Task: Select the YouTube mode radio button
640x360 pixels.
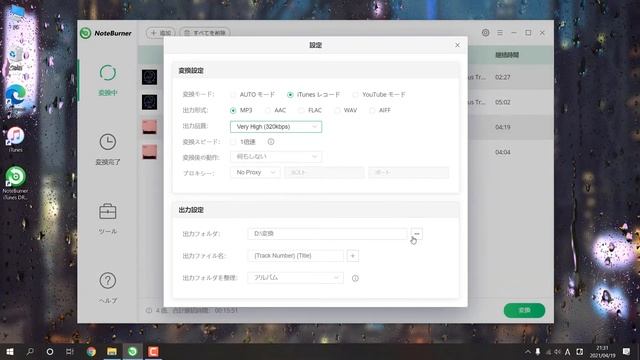Action: [356, 95]
